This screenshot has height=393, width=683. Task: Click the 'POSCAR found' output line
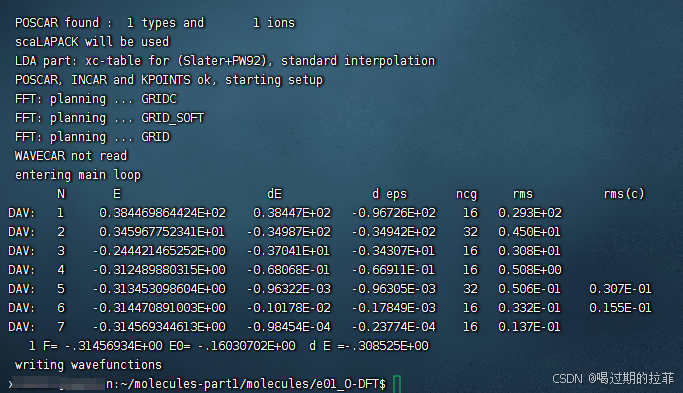[155, 23]
